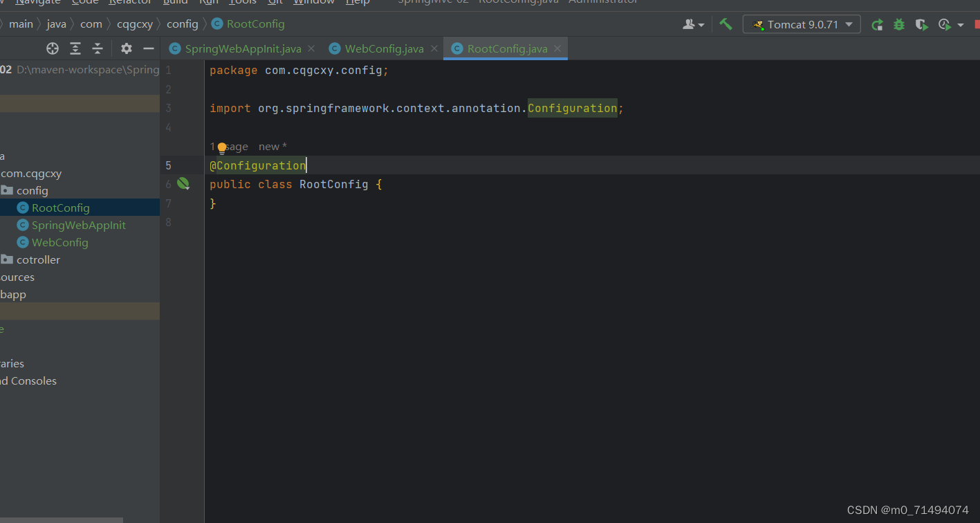The width and height of the screenshot is (980, 523).
Task: Expand all nodes in project tree
Action: point(75,48)
